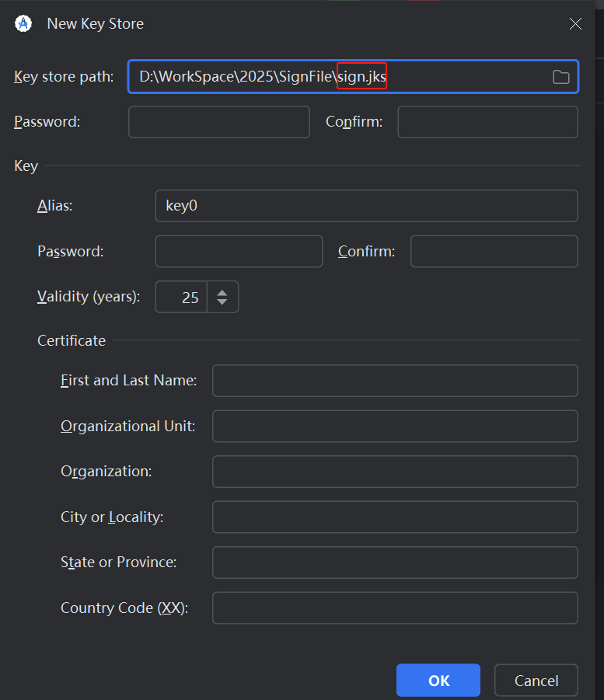604x700 pixels.
Task: Click the 'Key store path:' label
Action: coord(64,77)
